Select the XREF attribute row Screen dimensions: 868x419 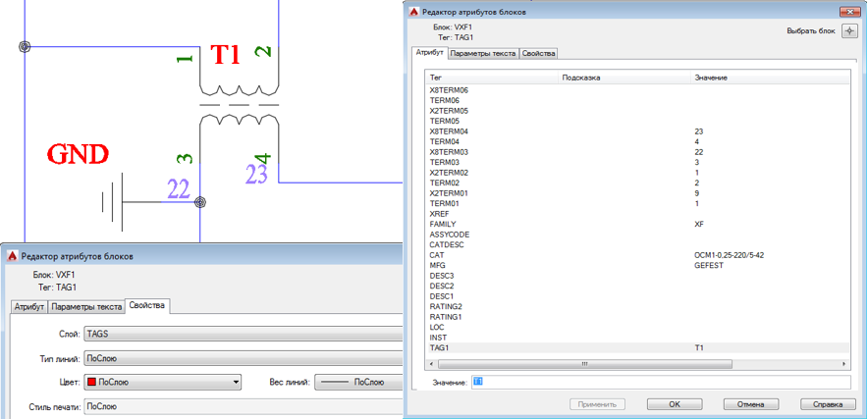(637, 213)
